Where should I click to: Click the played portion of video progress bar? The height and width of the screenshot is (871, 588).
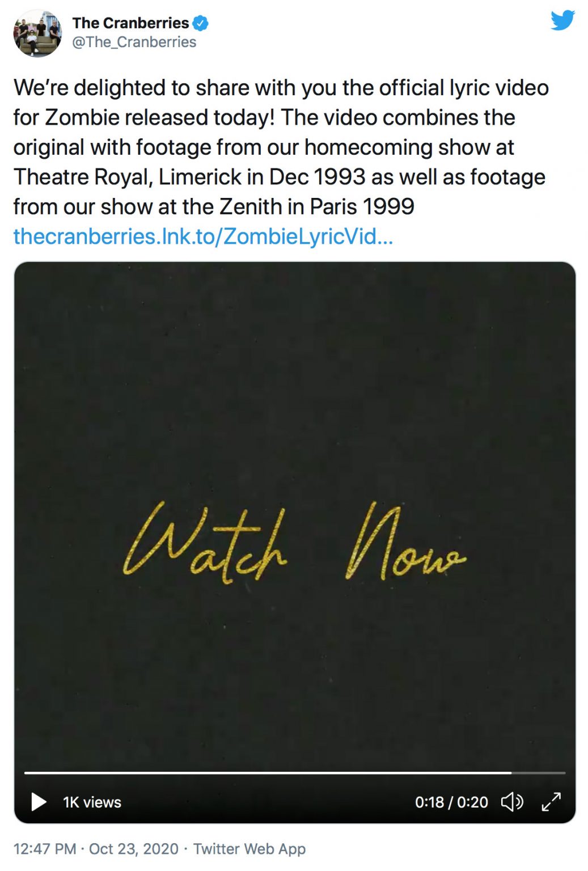coord(266,773)
